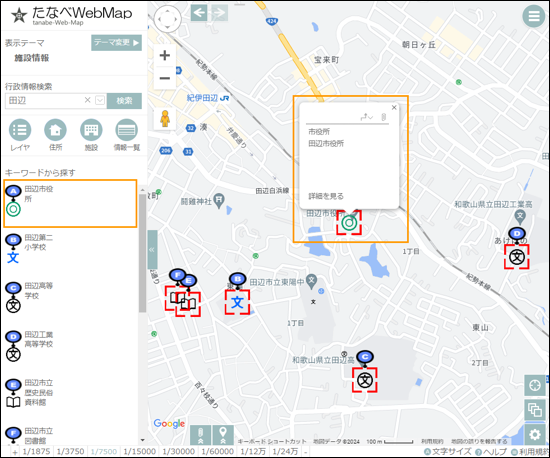
Task: Click the たなべWebMap star logo
Action: tap(19, 16)
